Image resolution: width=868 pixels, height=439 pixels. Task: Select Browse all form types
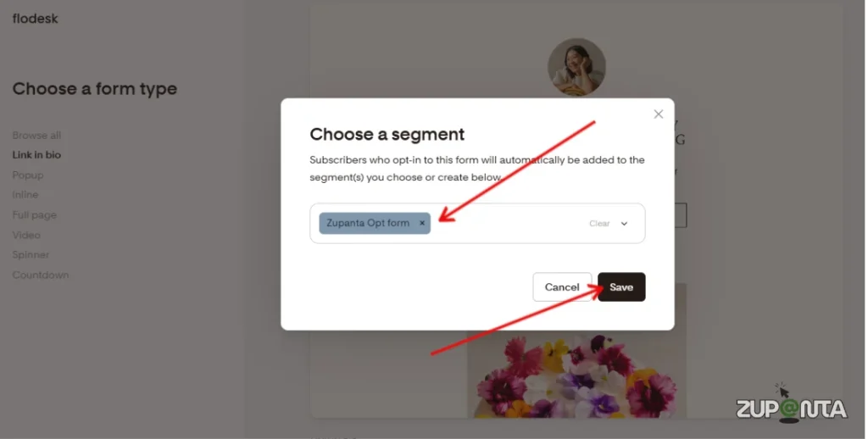[36, 135]
